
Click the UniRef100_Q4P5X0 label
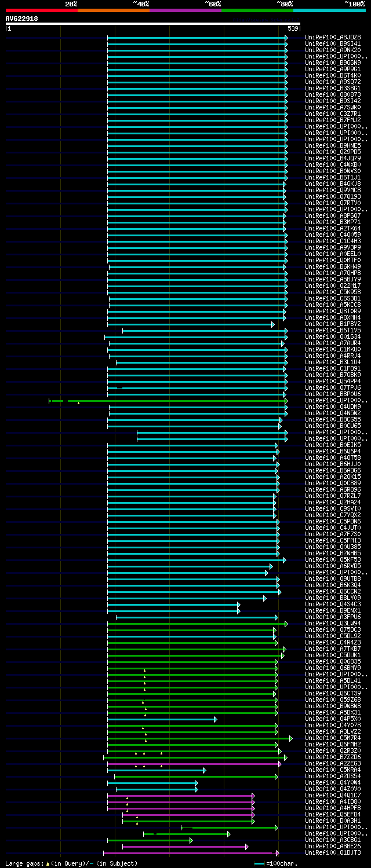click(334, 719)
